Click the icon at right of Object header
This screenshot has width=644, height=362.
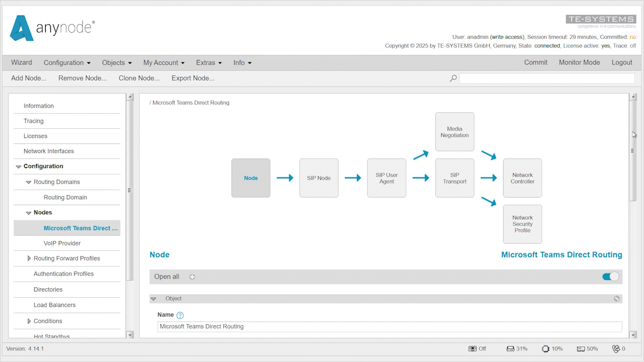[616, 299]
